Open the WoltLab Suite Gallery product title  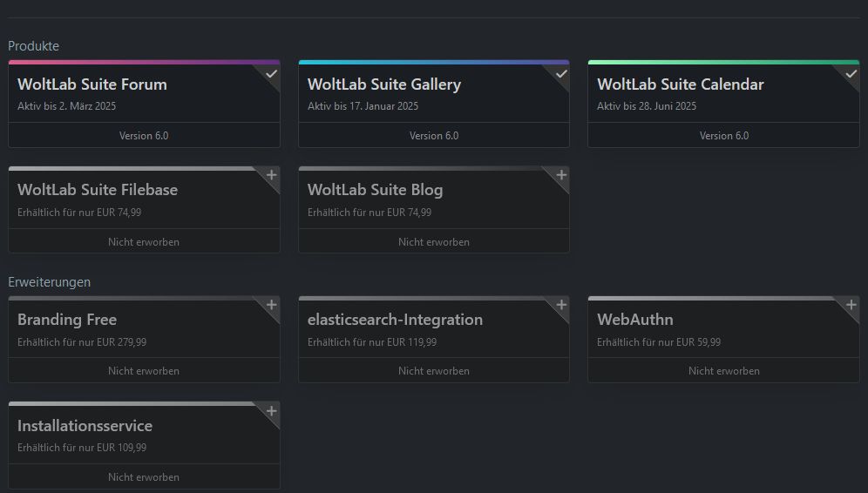coord(384,84)
